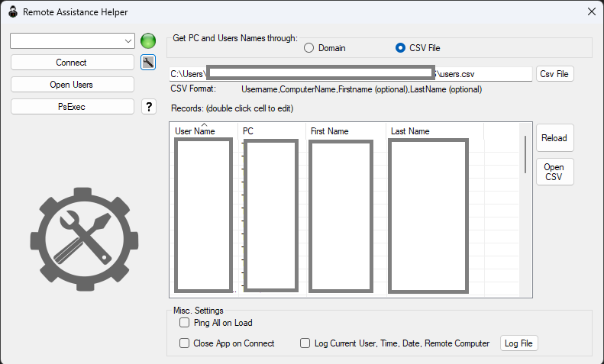Click the PC column header
This screenshot has width=604, height=364.
272,130
